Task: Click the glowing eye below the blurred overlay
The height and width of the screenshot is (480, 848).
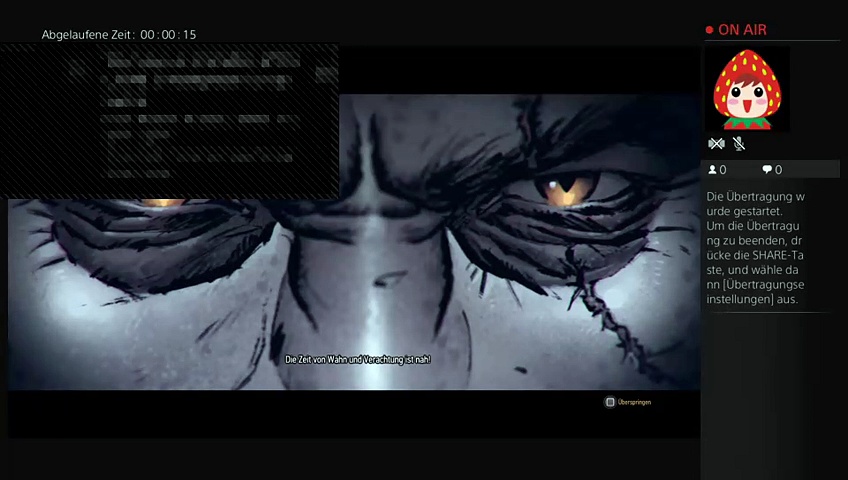Action: pos(160,204)
